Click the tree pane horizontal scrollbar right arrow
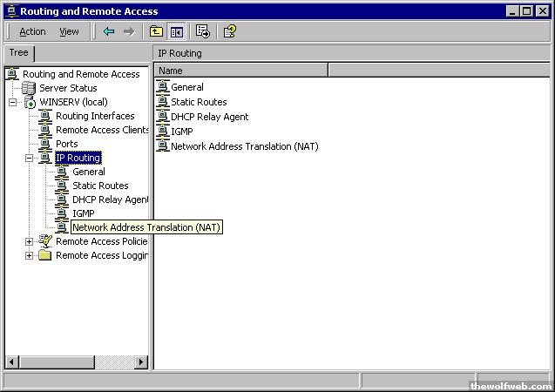Screen dimensions: 555x392 [x=143, y=362]
